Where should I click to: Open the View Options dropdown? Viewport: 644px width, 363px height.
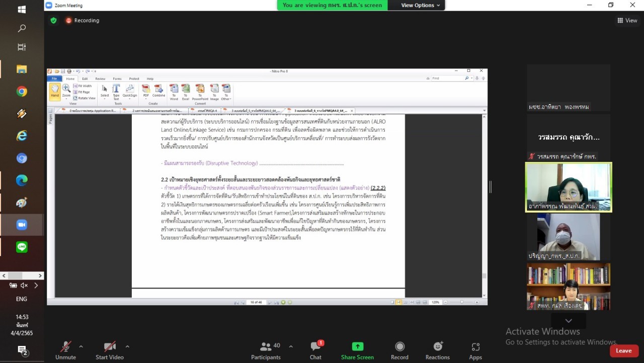(421, 6)
